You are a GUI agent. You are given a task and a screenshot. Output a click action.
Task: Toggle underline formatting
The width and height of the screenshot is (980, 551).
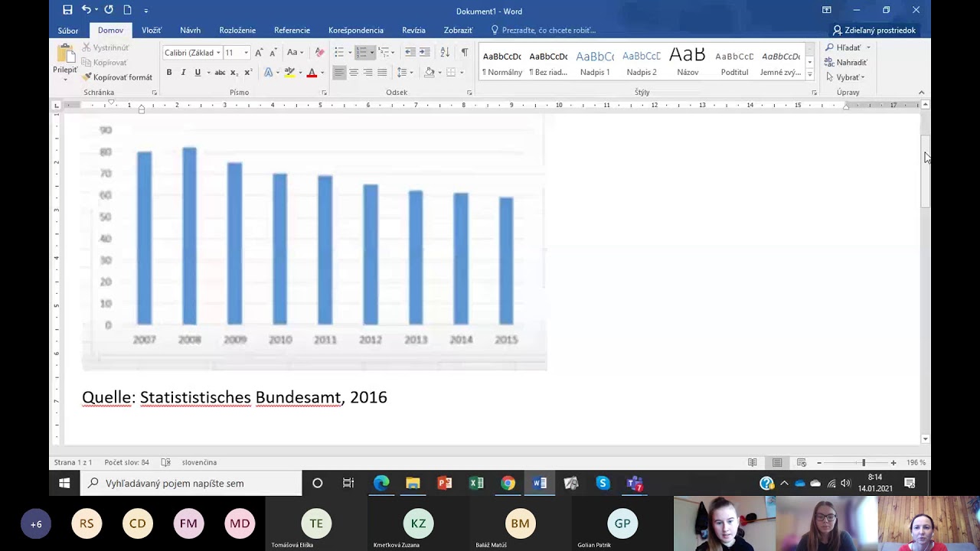coord(198,73)
